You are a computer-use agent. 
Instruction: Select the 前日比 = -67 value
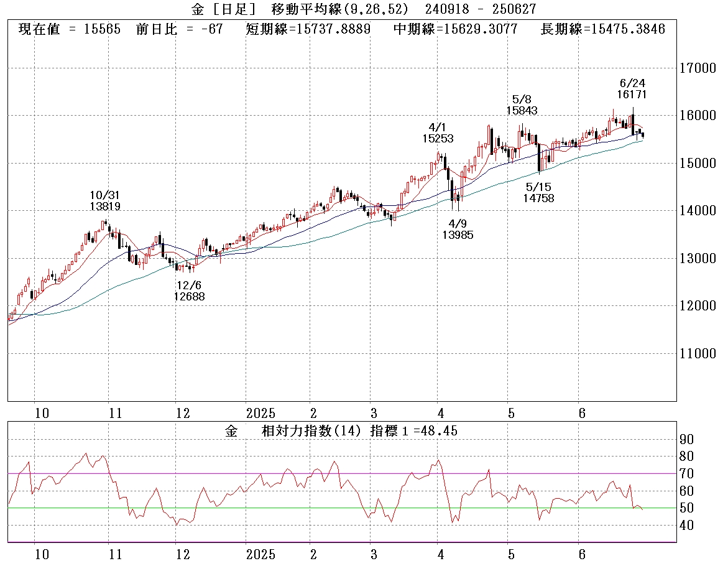point(180,29)
